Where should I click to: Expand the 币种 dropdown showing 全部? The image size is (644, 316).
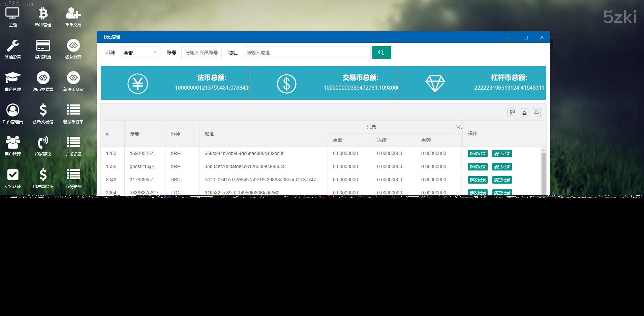click(140, 53)
